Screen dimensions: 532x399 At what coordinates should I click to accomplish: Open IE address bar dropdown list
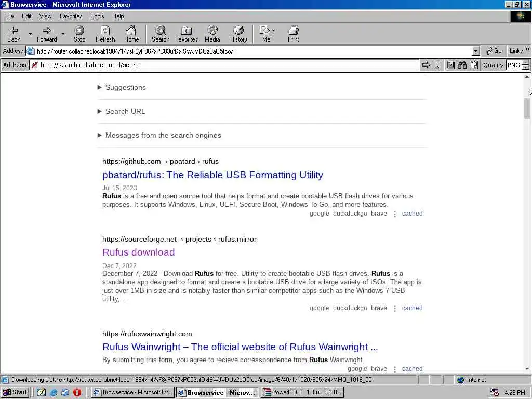(x=476, y=51)
